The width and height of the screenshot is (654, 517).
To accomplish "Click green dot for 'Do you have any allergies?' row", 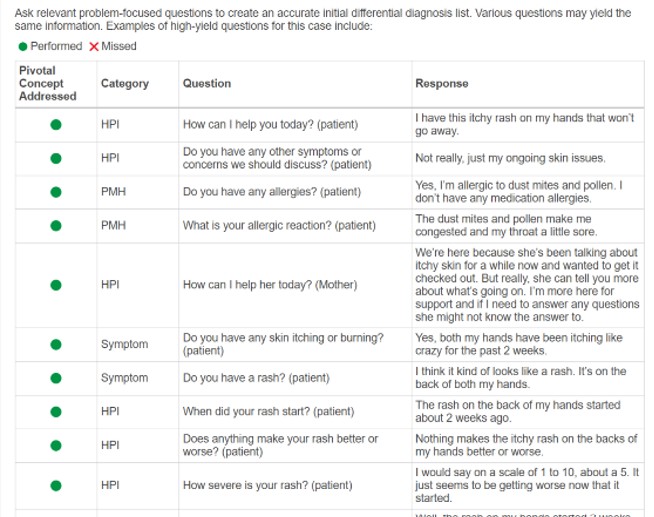I will pyautogui.click(x=56, y=192).
